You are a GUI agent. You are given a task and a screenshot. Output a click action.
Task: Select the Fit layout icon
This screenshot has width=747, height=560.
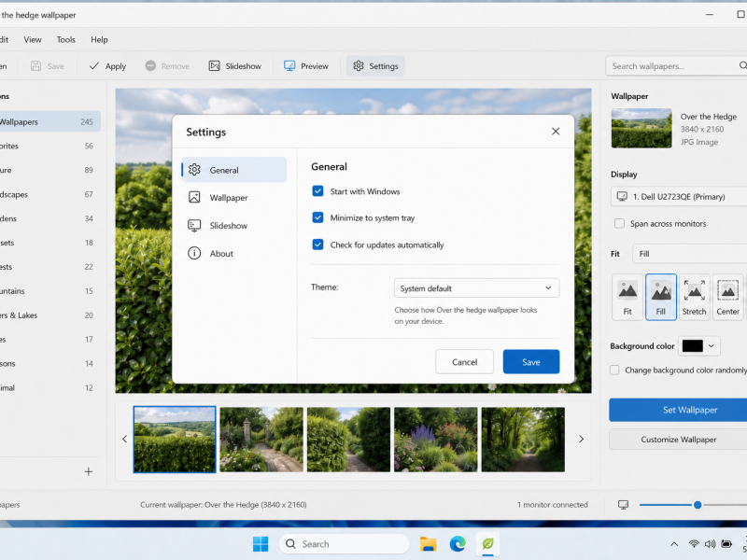tap(627, 297)
